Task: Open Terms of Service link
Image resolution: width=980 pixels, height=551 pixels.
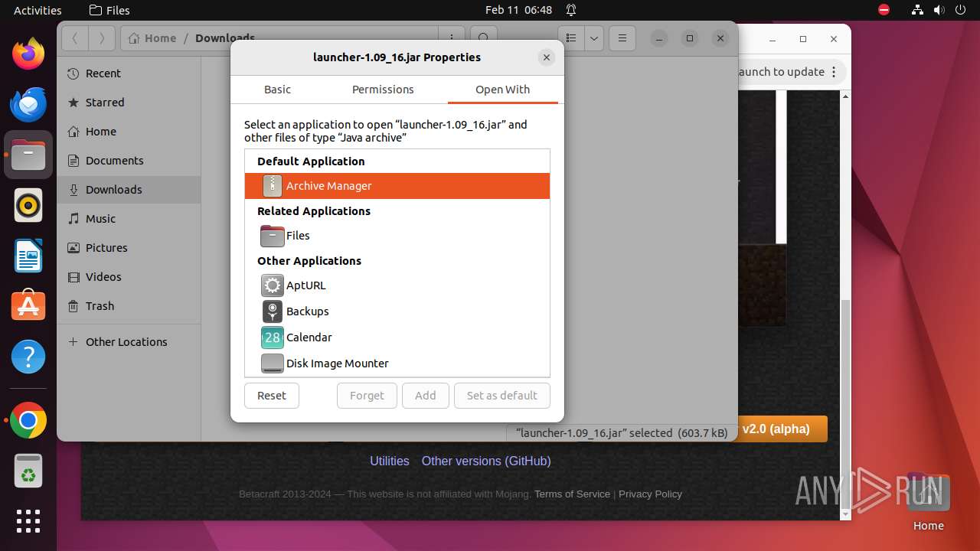Action: (x=572, y=494)
